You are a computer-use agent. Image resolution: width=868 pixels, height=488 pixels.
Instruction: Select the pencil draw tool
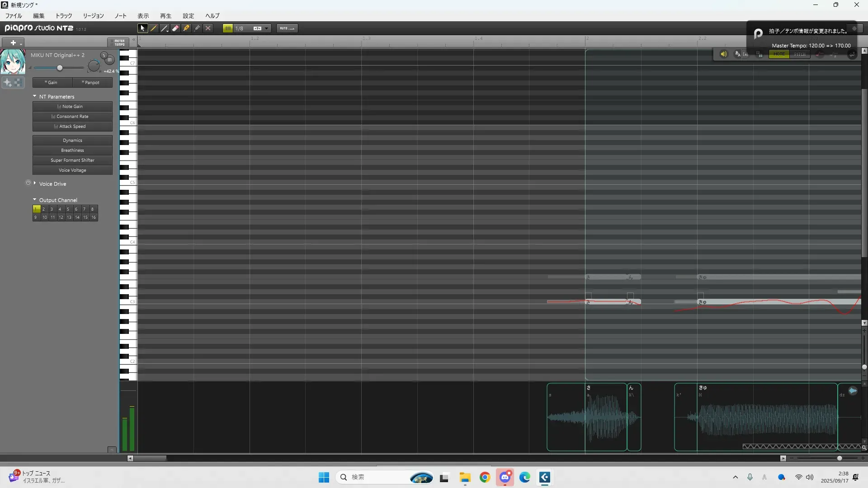click(154, 28)
